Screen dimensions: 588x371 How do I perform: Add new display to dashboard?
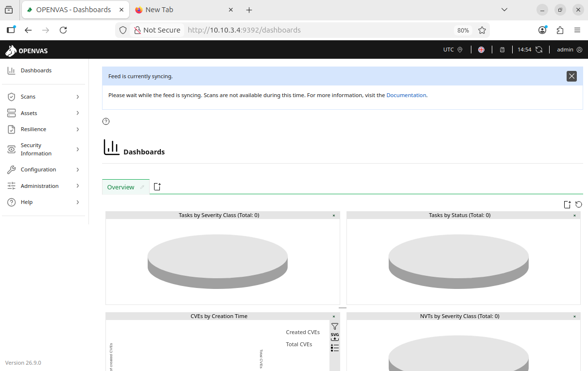click(567, 204)
